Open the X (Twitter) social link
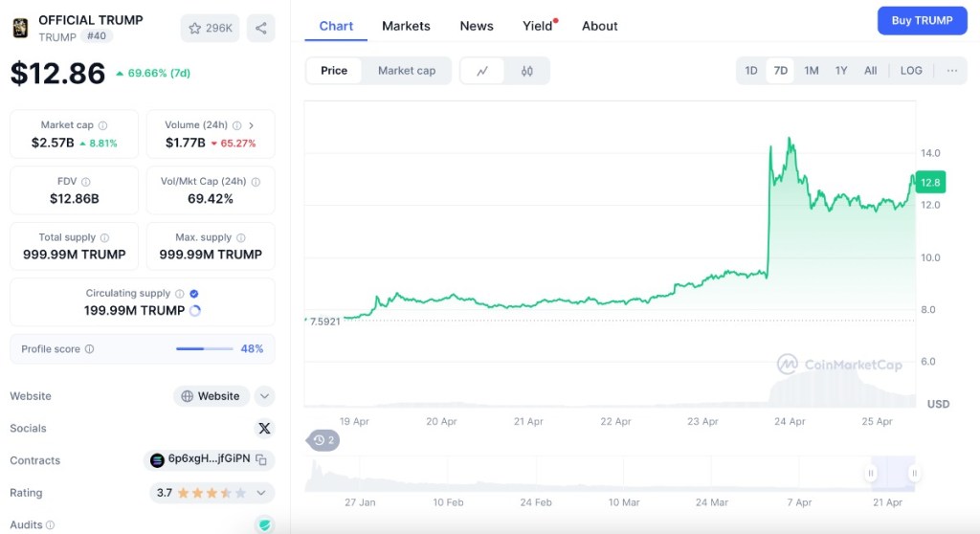The height and width of the screenshot is (534, 980). (264, 429)
